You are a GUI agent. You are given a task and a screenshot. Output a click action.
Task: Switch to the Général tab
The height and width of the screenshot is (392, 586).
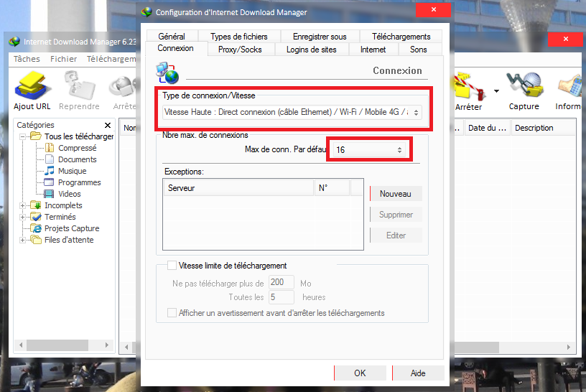click(x=172, y=36)
